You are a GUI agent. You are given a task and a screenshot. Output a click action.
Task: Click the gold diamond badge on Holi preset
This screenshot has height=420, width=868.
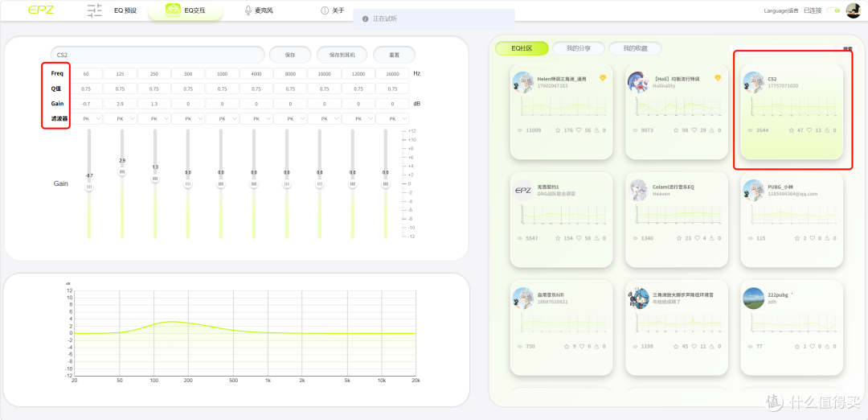point(718,78)
